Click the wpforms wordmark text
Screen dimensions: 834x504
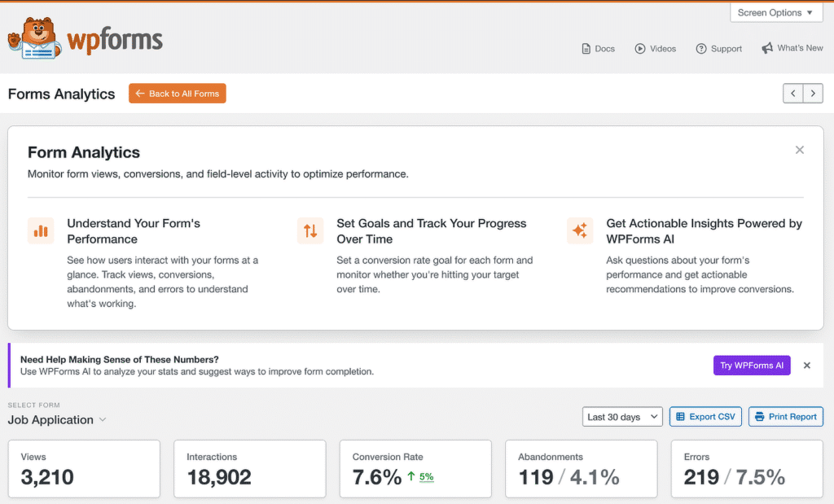[x=114, y=40]
